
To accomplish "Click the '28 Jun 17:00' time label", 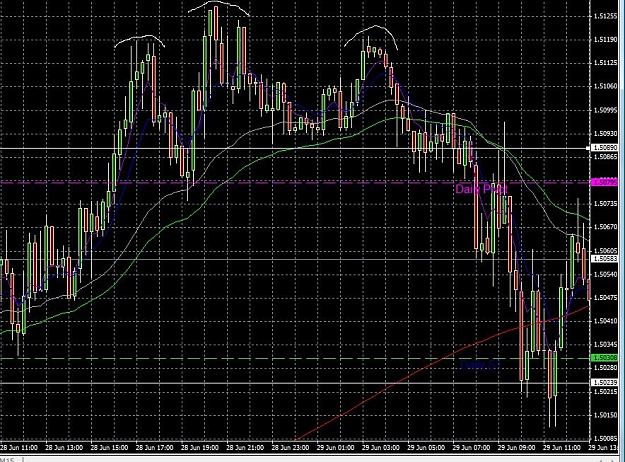I will pos(155,448).
